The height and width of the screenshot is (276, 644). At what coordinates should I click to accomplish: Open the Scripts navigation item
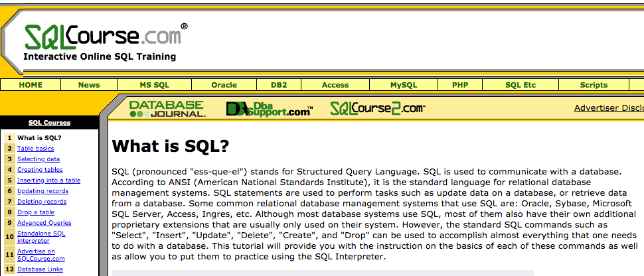click(x=594, y=85)
